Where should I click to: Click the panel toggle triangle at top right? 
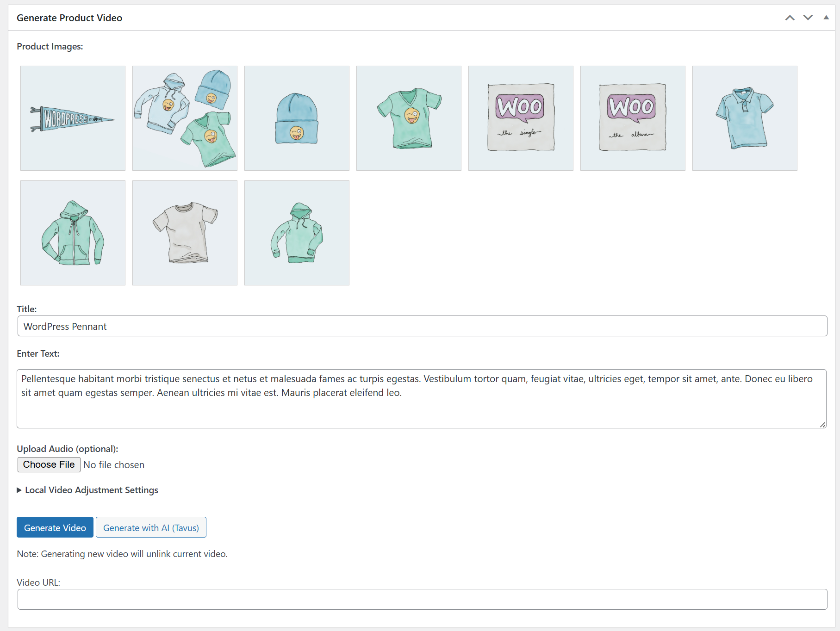[x=826, y=18]
